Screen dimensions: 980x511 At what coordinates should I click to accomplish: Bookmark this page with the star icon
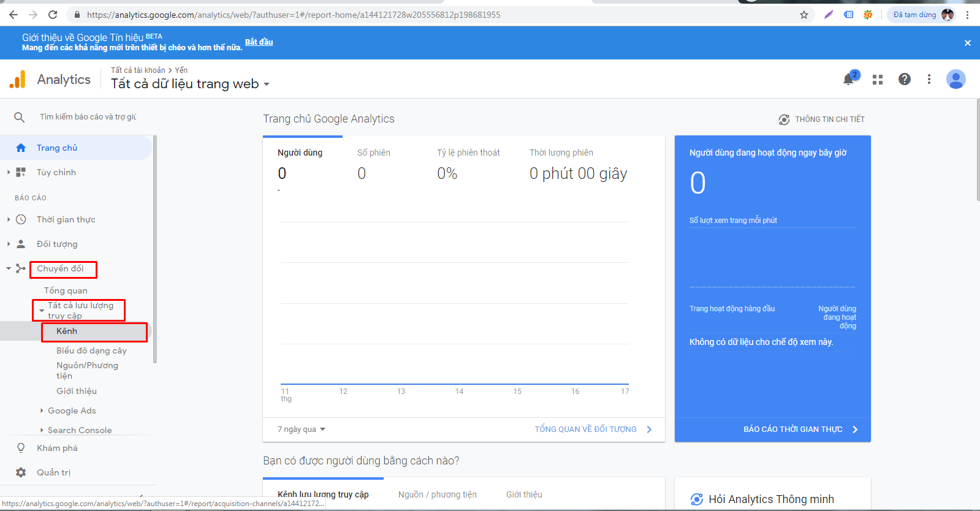pos(804,15)
